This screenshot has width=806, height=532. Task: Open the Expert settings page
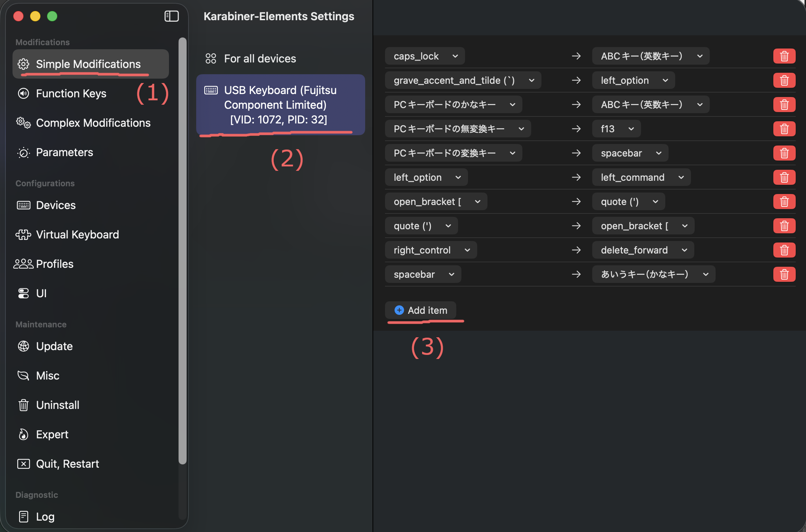point(91,434)
